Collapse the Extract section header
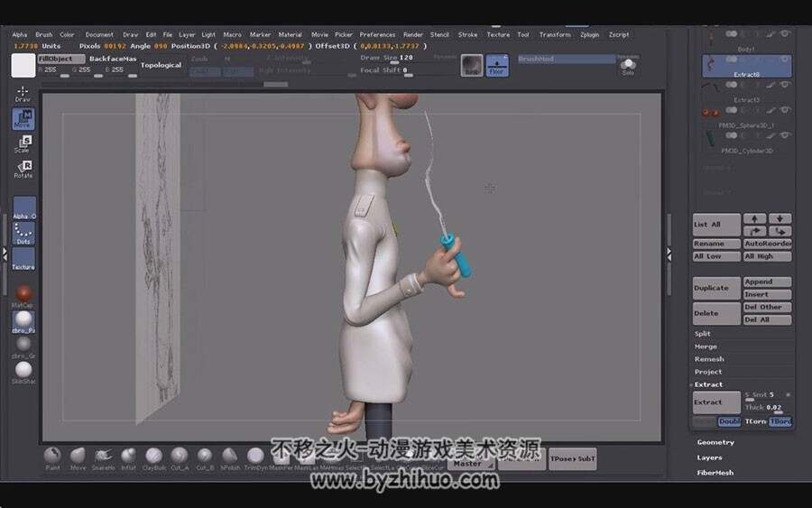The width and height of the screenshot is (812, 508). click(x=708, y=384)
